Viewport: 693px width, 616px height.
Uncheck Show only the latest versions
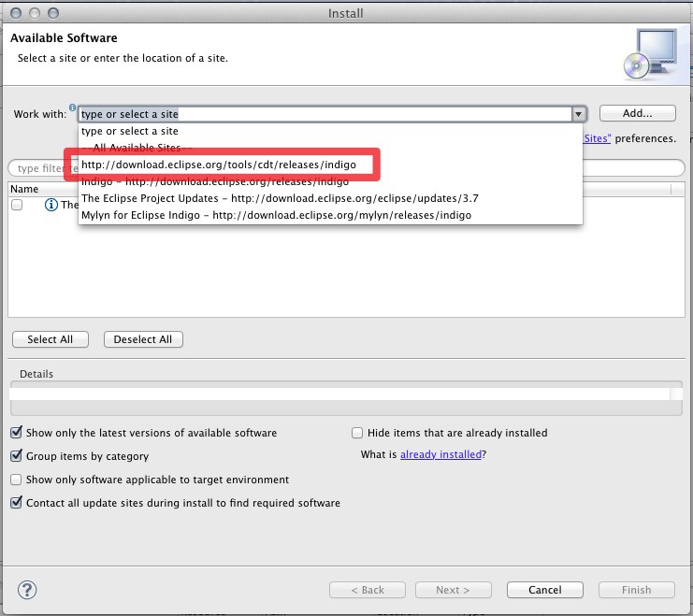16,432
